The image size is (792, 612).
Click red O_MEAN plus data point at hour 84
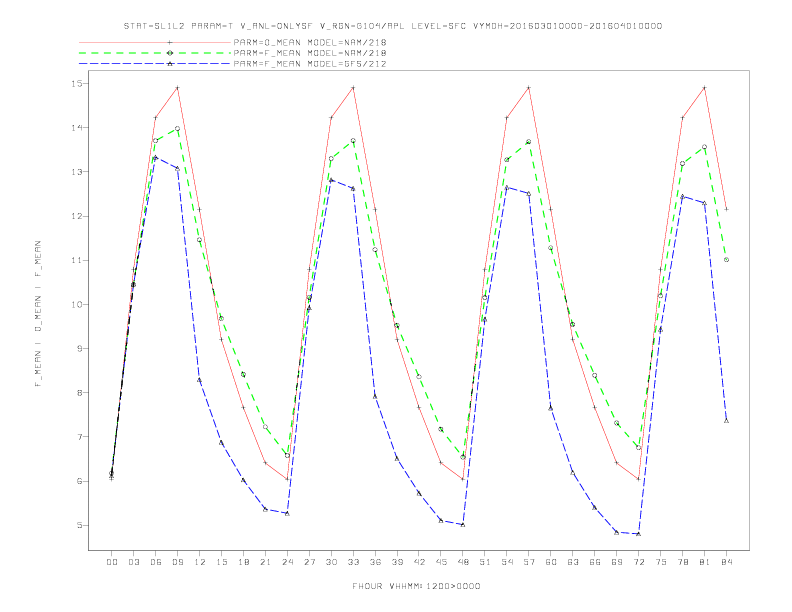point(726,209)
